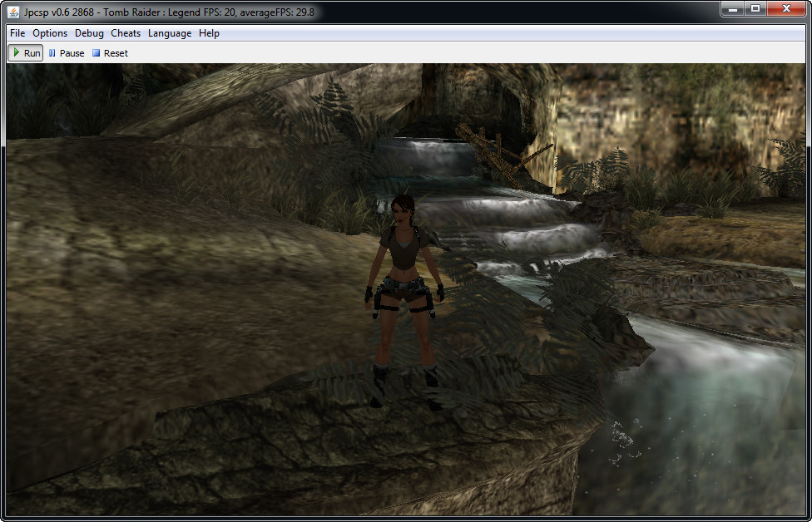The height and width of the screenshot is (522, 812).
Task: Open the Debug menu
Action: pos(89,33)
